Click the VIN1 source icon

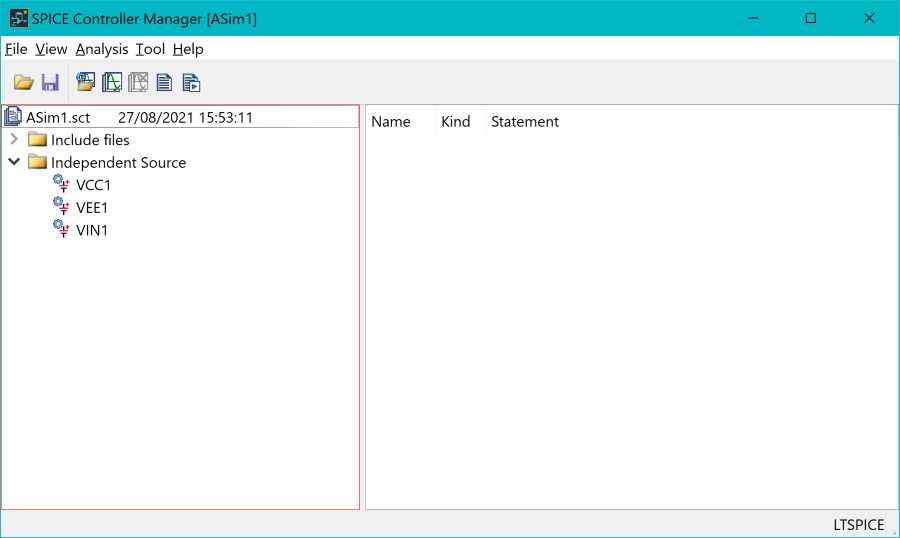coord(61,229)
